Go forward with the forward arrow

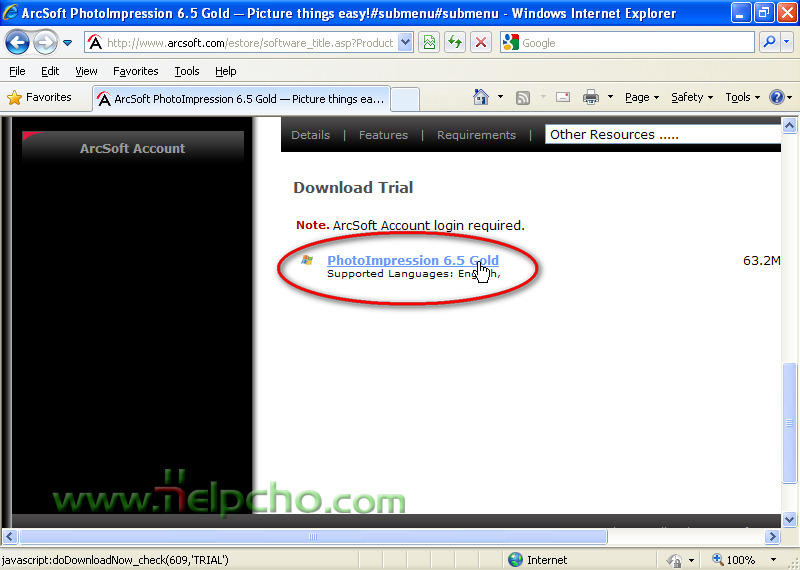click(45, 43)
